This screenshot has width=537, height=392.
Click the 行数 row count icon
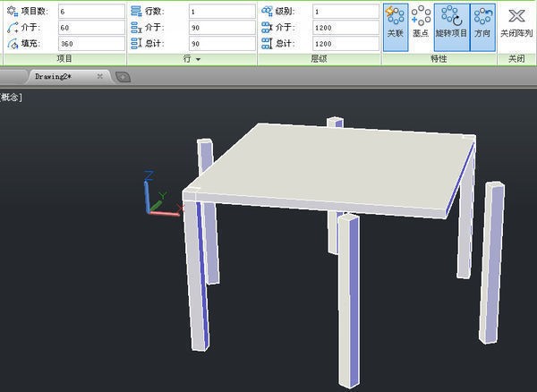tap(136, 12)
